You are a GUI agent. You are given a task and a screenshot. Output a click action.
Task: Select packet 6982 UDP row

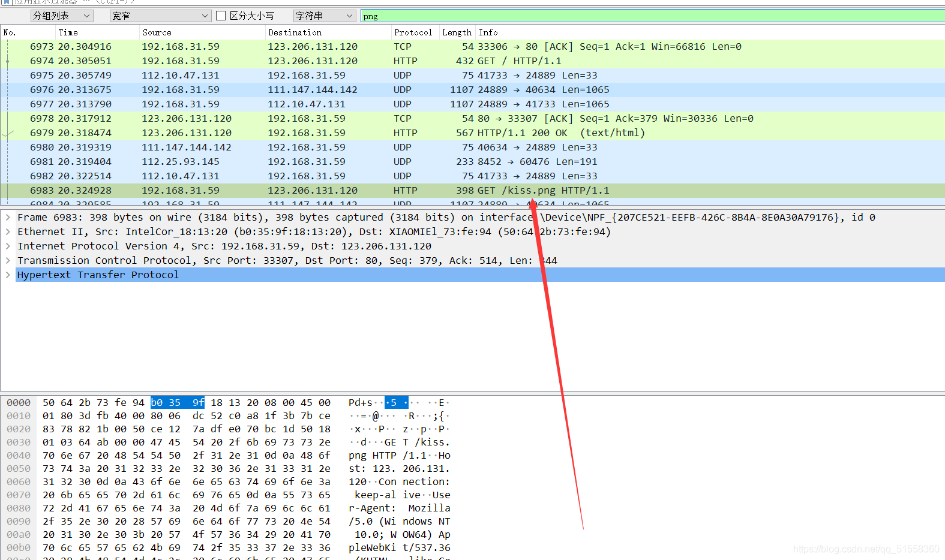click(x=473, y=176)
